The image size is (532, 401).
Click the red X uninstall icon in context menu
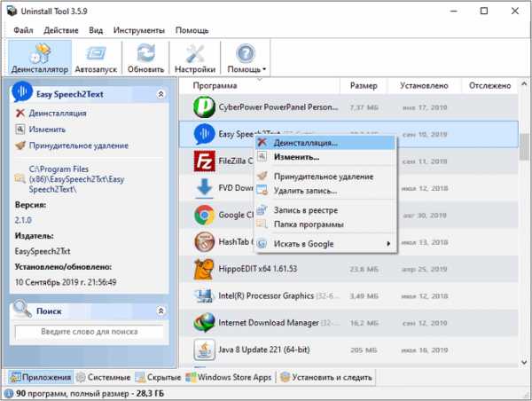click(262, 142)
